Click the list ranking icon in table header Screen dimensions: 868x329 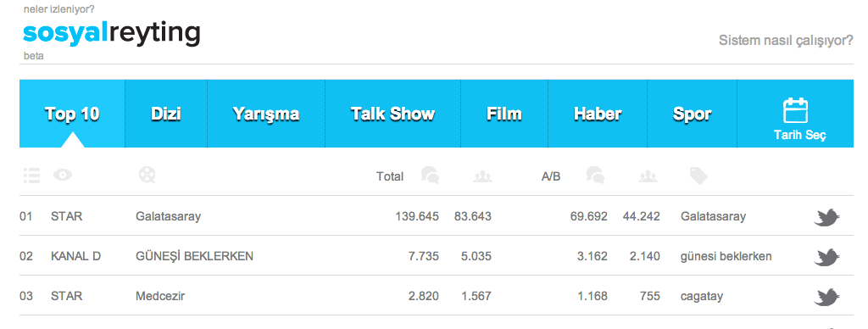pyautogui.click(x=32, y=176)
